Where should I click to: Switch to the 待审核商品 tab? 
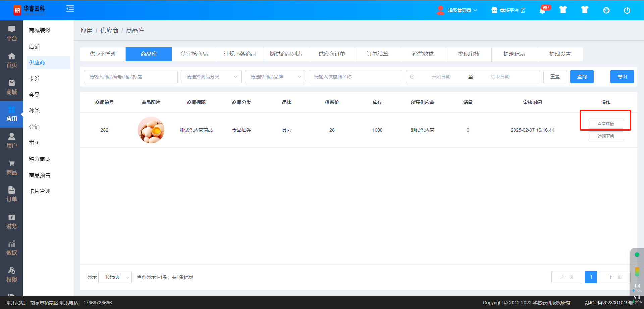point(194,54)
